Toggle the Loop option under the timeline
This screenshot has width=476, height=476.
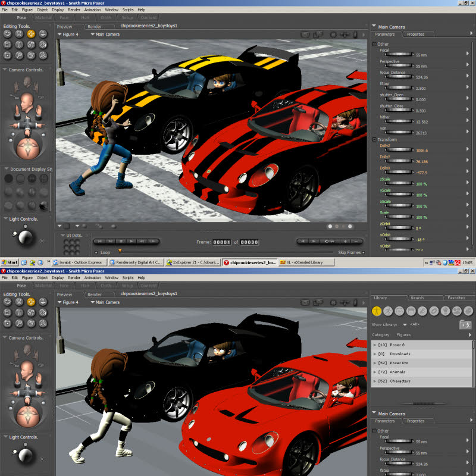click(x=96, y=252)
